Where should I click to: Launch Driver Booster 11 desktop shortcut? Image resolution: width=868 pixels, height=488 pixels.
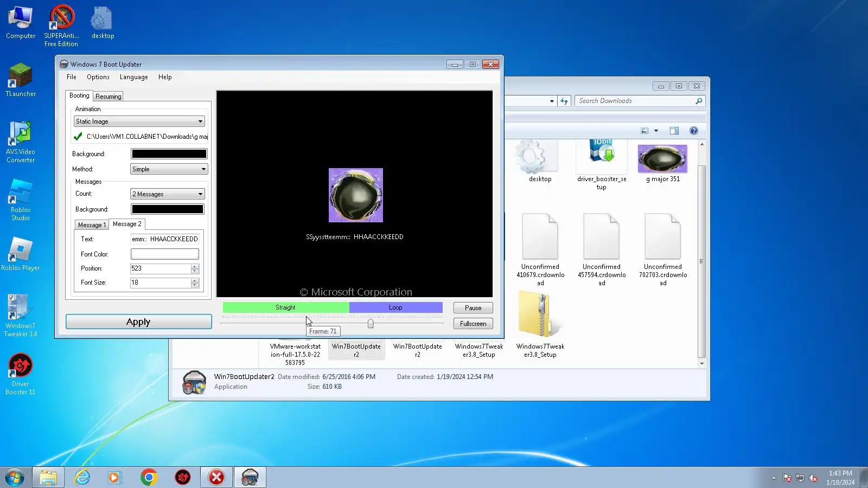[x=21, y=374]
